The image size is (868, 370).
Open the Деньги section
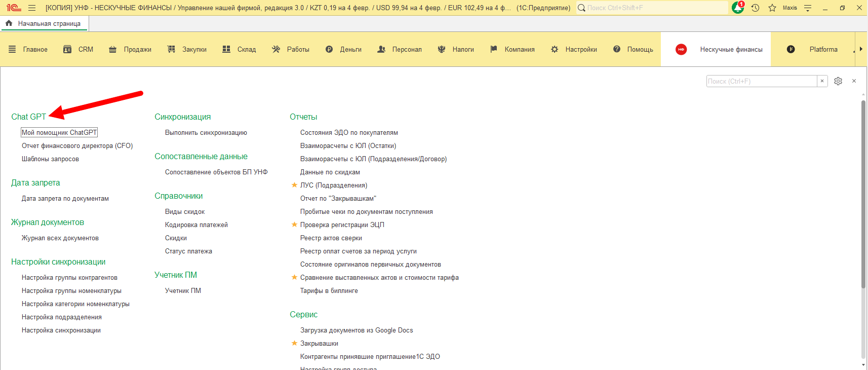tap(344, 49)
